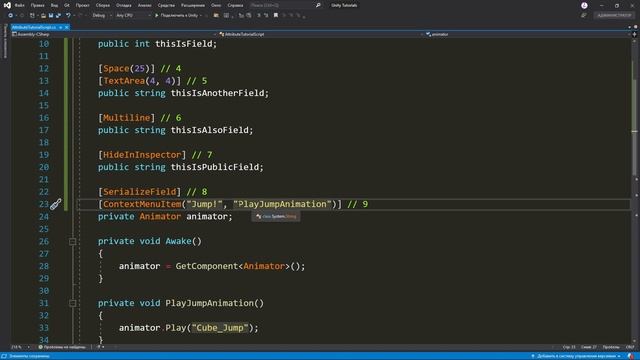Click the no issues found status indicator

(62, 347)
